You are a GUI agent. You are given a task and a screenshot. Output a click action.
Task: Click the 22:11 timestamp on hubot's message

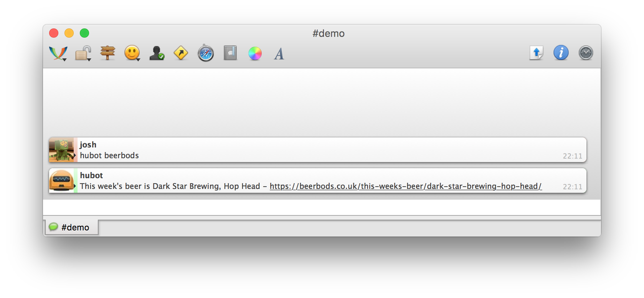572,187
